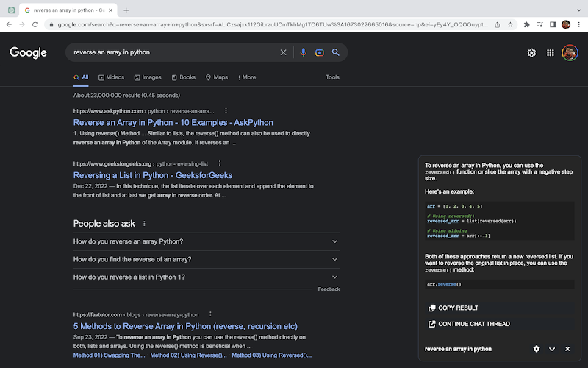Close the chat answer panel
The width and height of the screenshot is (588, 368).
(567, 349)
